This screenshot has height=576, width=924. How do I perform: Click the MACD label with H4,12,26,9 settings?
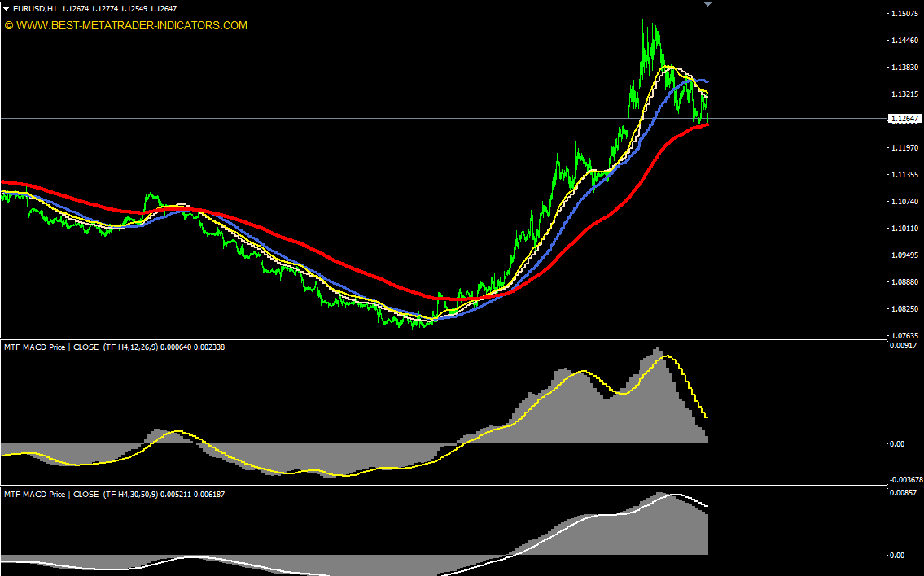[x=114, y=347]
